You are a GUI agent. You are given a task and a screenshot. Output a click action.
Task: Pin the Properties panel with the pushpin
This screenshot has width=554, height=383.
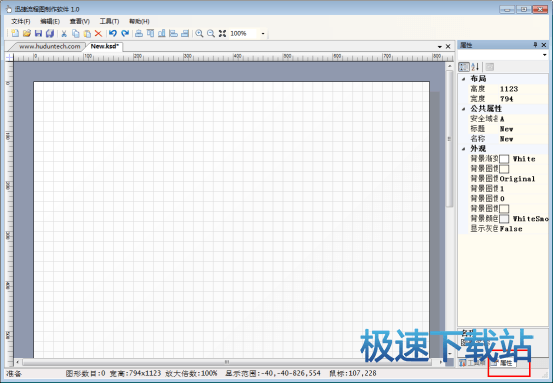coord(535,45)
